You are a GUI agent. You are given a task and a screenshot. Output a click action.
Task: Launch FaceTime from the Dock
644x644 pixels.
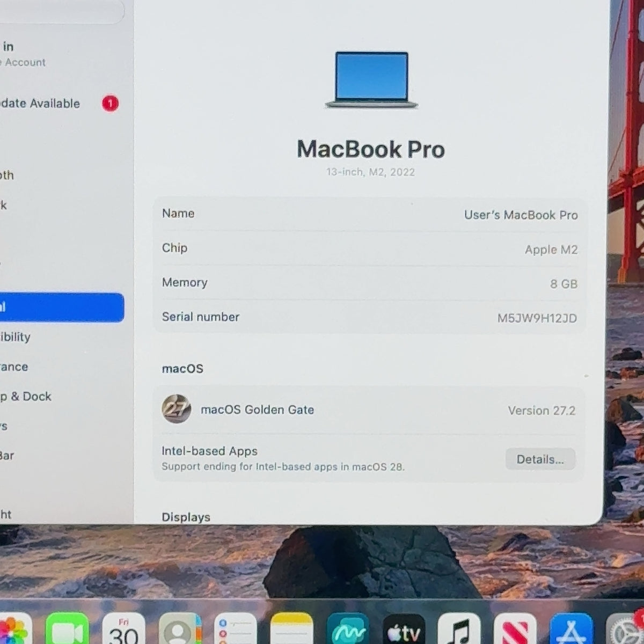tap(67, 629)
